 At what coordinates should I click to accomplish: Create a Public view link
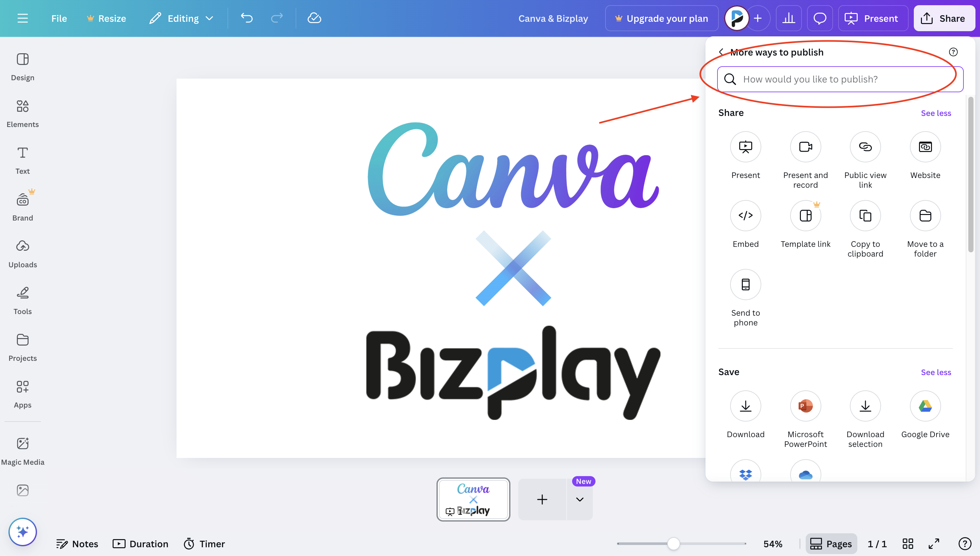pos(865,160)
